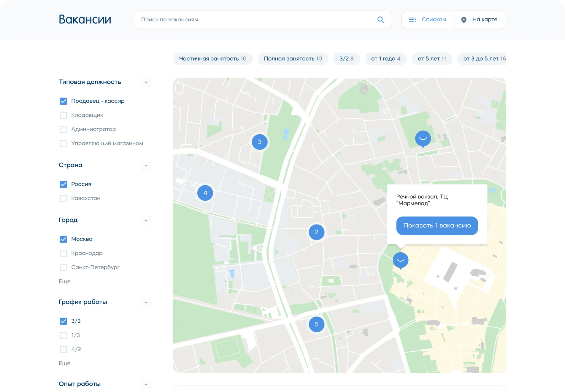
Task: Uncheck the 3/2 schedule checkbox
Action: point(64,321)
